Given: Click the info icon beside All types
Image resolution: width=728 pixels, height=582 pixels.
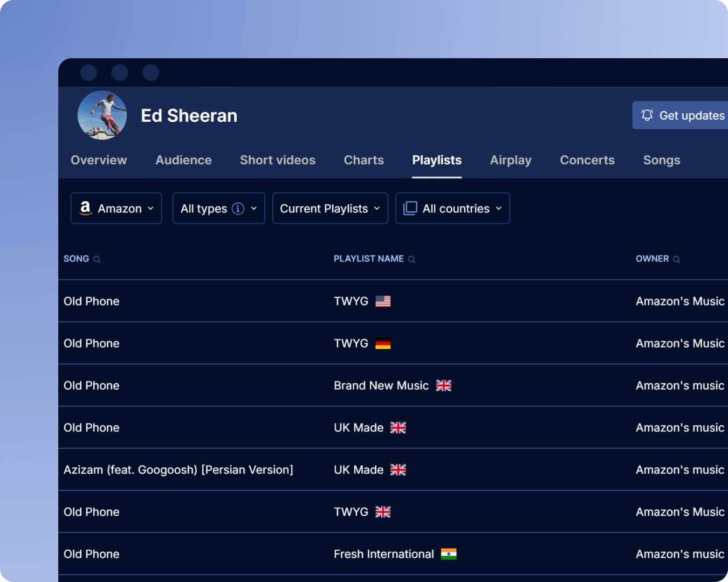Looking at the screenshot, I should [x=237, y=208].
